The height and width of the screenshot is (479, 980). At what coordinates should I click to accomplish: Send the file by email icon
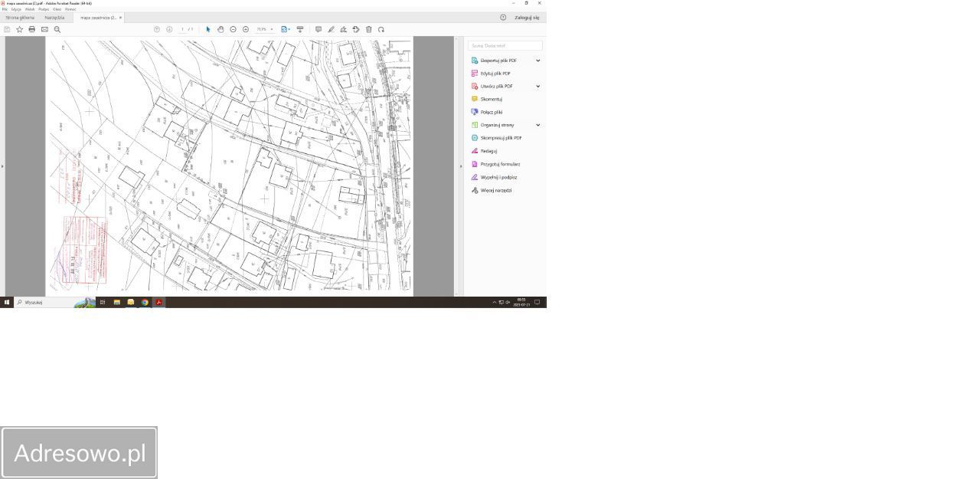(x=44, y=29)
